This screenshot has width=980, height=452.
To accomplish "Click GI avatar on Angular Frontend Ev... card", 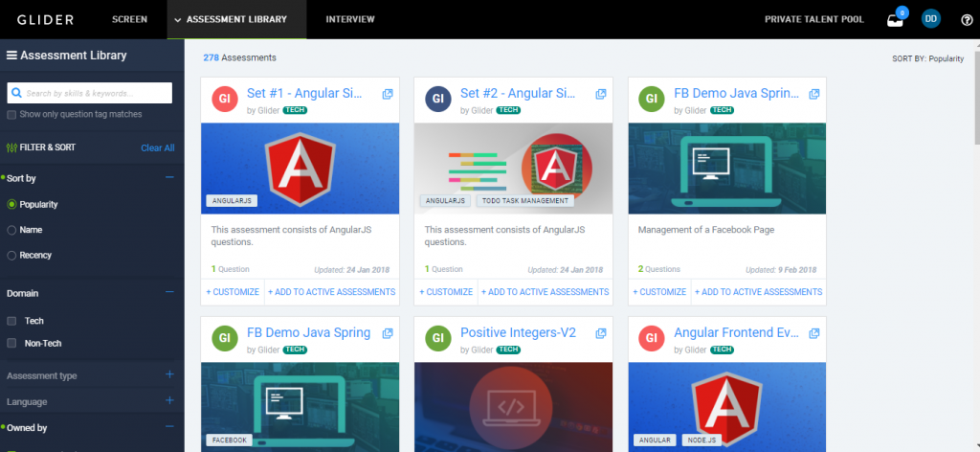I will click(651, 338).
